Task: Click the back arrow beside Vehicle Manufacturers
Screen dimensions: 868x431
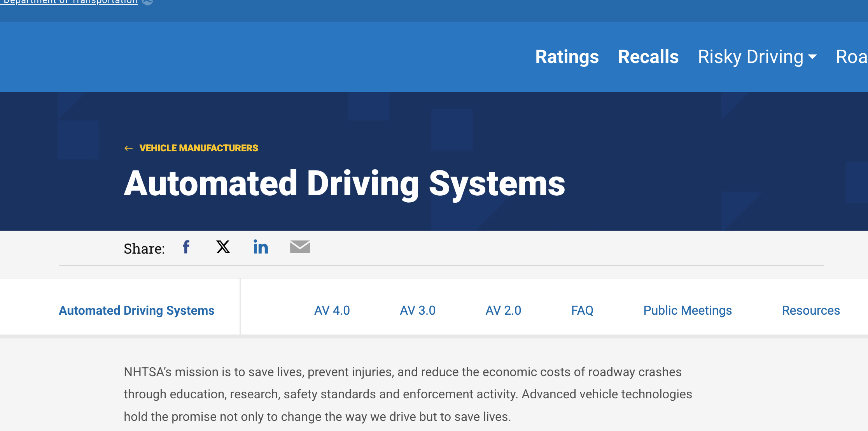Action: (x=128, y=148)
